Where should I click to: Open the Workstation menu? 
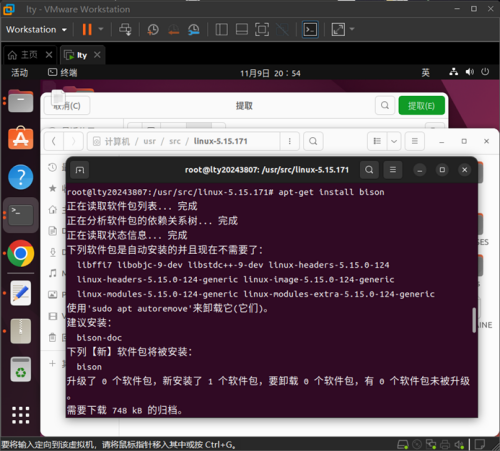(x=36, y=30)
